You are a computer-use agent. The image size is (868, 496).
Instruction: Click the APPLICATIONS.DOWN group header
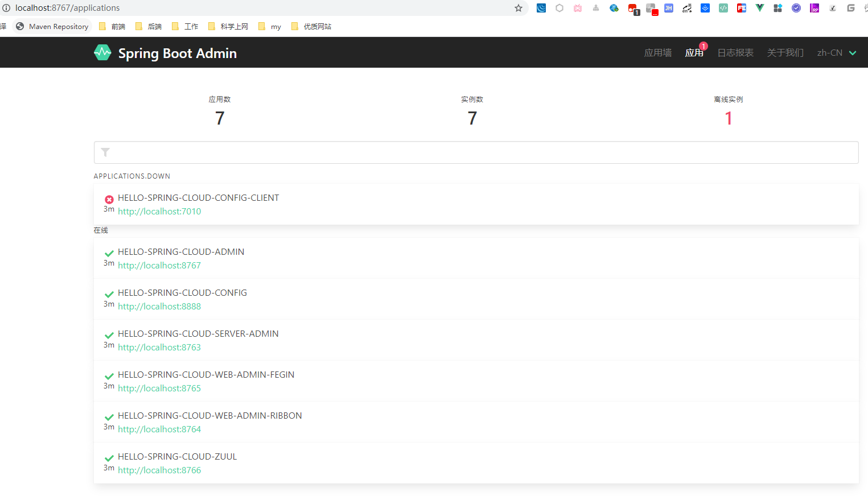(132, 176)
